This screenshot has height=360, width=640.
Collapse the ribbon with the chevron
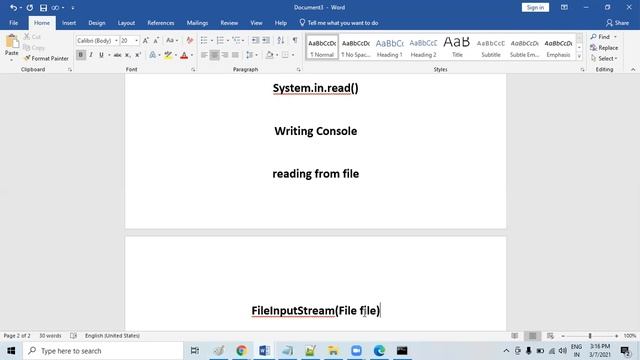[633, 70]
